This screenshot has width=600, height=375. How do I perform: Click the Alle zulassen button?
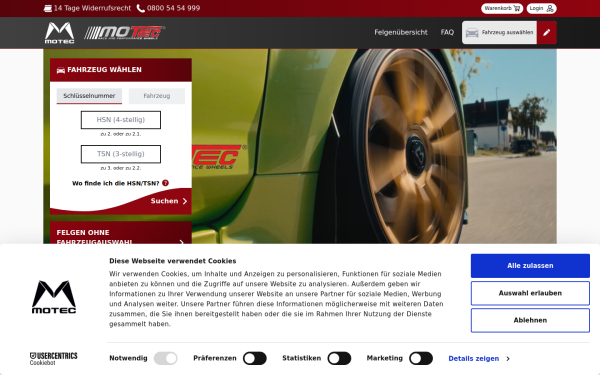tap(530, 266)
